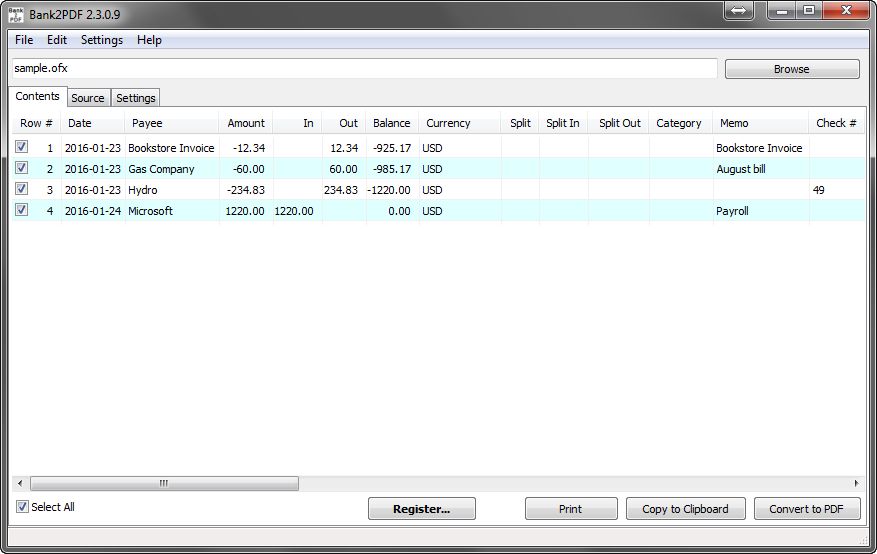Click the double-arrow resize button in title bar
877x554 pixels.
(x=738, y=11)
